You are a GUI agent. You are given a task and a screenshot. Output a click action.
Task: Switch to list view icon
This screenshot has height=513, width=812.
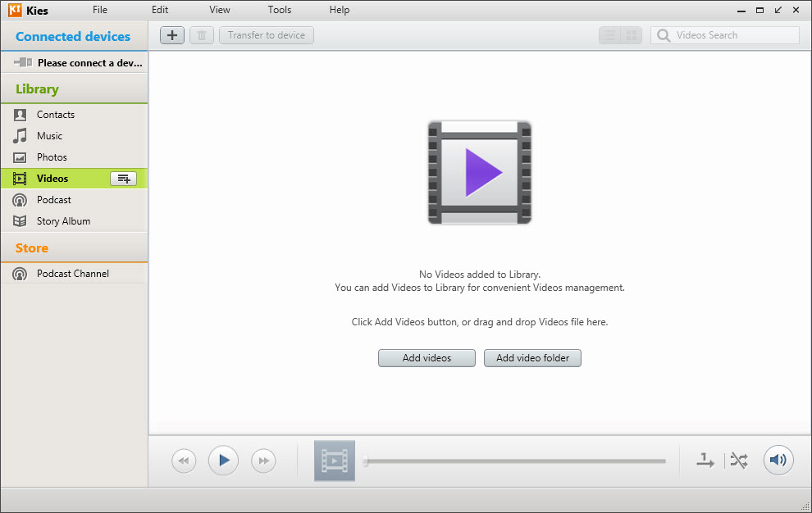609,35
